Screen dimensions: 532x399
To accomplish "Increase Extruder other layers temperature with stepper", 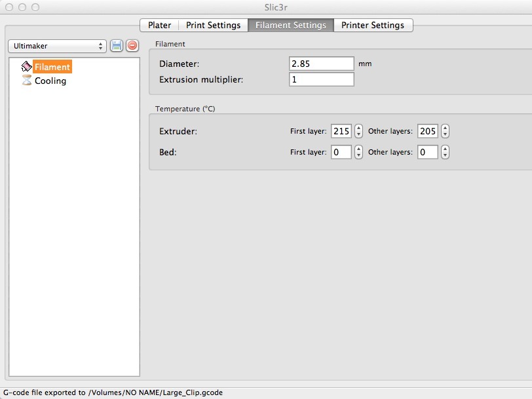I will [x=445, y=128].
